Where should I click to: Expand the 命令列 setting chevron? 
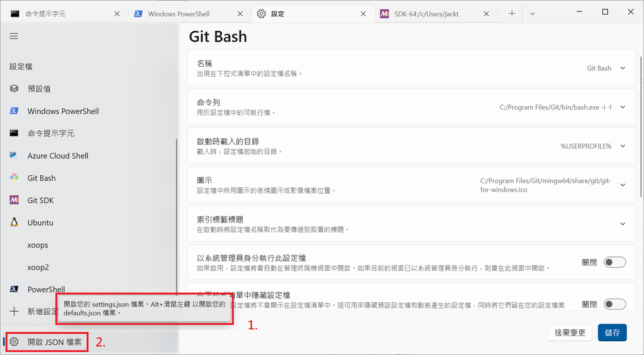click(x=623, y=107)
